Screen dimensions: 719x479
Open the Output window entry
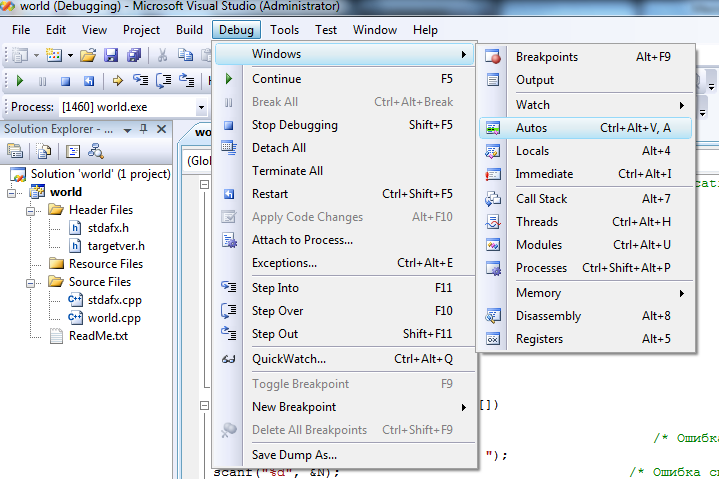pyautogui.click(x=585, y=80)
